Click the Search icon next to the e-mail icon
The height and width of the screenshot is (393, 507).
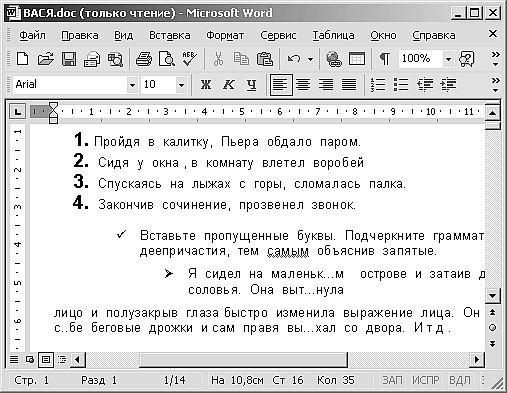coord(115,59)
